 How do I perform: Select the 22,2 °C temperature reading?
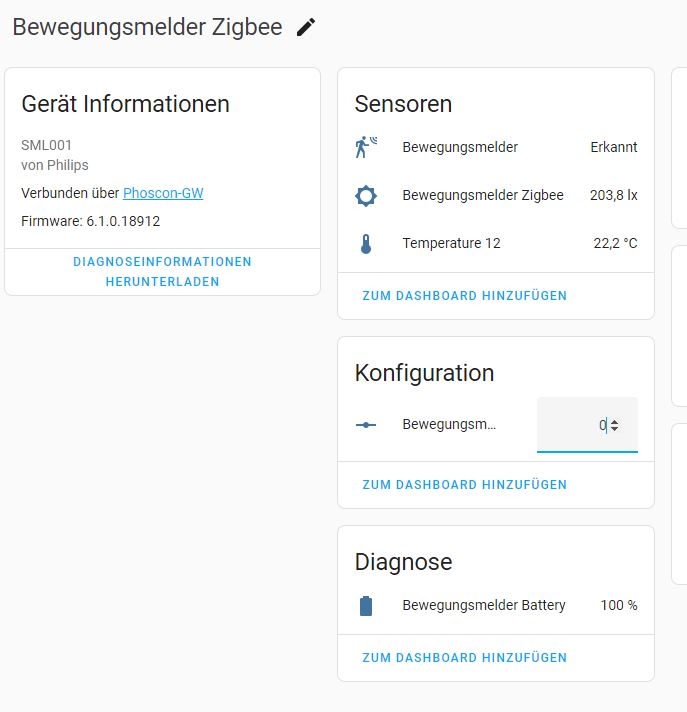615,243
